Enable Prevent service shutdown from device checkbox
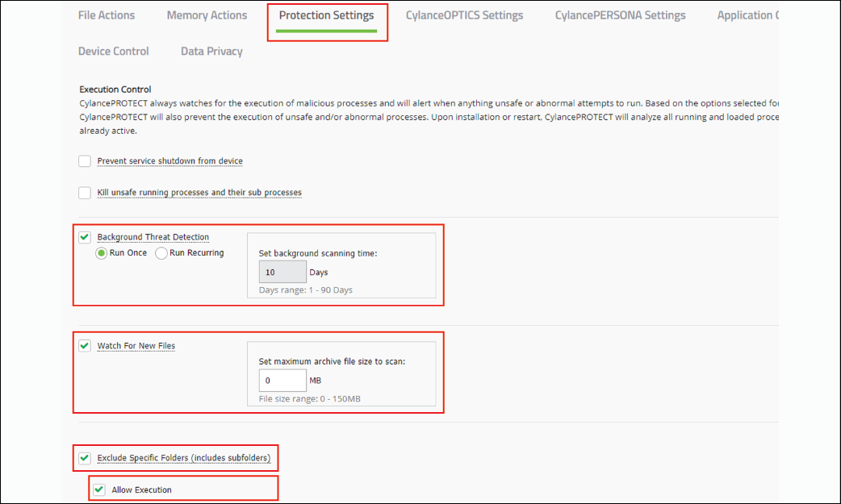Image resolution: width=841 pixels, height=504 pixels. 85,160
